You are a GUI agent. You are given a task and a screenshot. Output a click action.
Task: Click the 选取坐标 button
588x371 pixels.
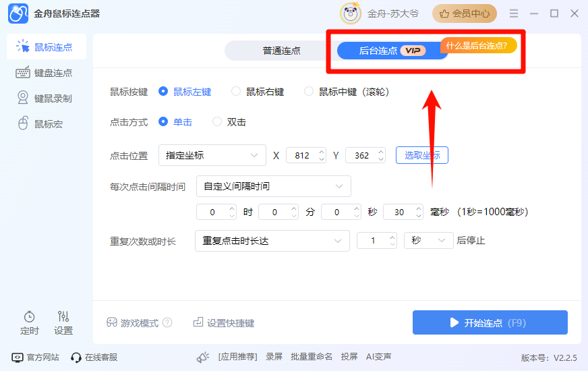click(x=422, y=155)
